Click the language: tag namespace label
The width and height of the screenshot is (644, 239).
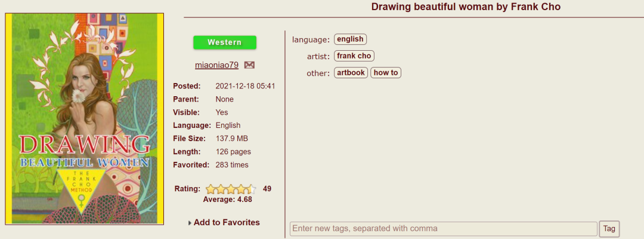[x=311, y=40]
